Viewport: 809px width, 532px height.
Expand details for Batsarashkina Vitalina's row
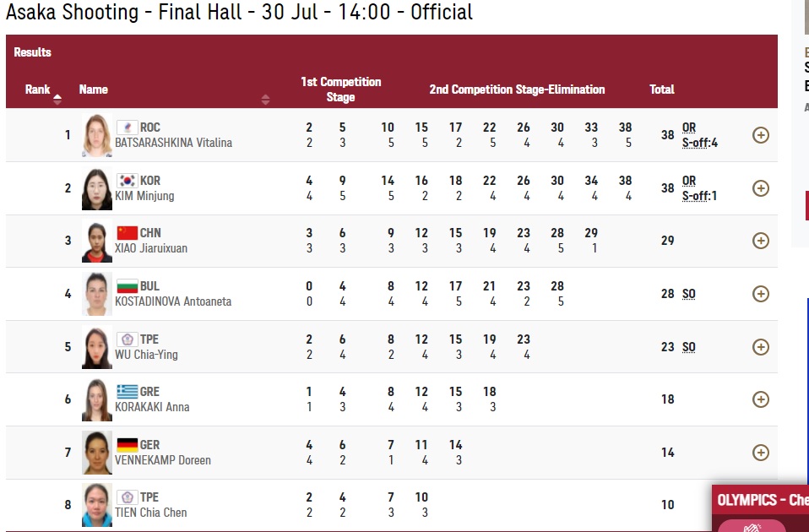[x=760, y=135]
